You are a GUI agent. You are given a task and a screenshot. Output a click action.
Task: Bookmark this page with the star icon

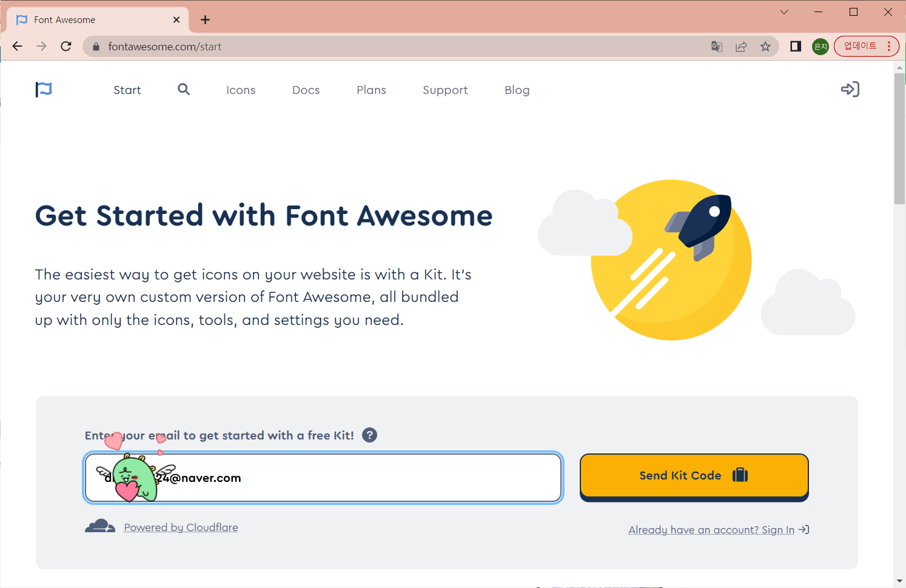tap(765, 46)
